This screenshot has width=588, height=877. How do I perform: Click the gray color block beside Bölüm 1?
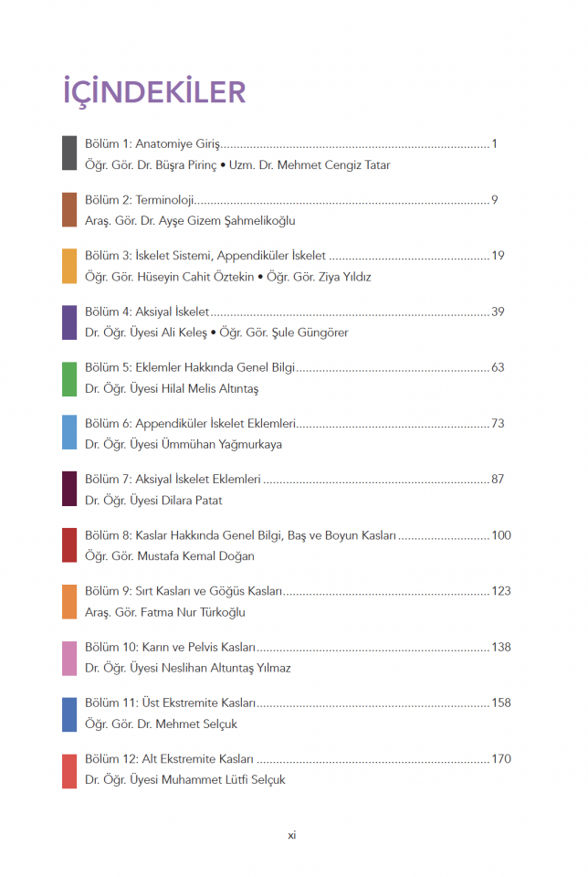(69, 153)
